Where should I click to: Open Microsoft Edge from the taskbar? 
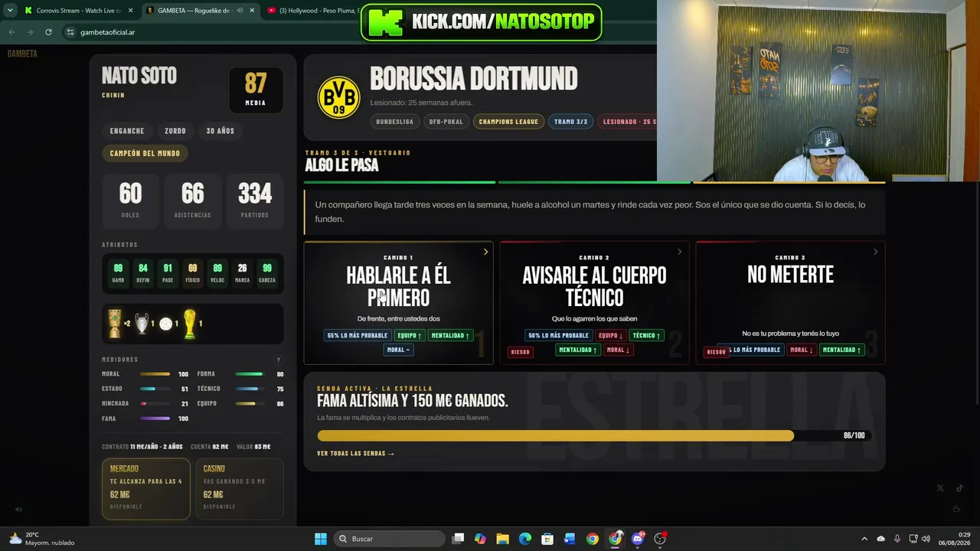coord(525,539)
